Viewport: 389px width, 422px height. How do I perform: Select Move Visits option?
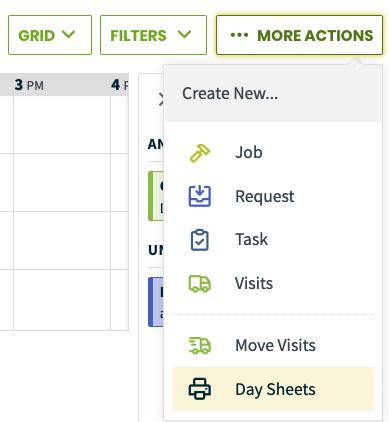[x=273, y=345]
